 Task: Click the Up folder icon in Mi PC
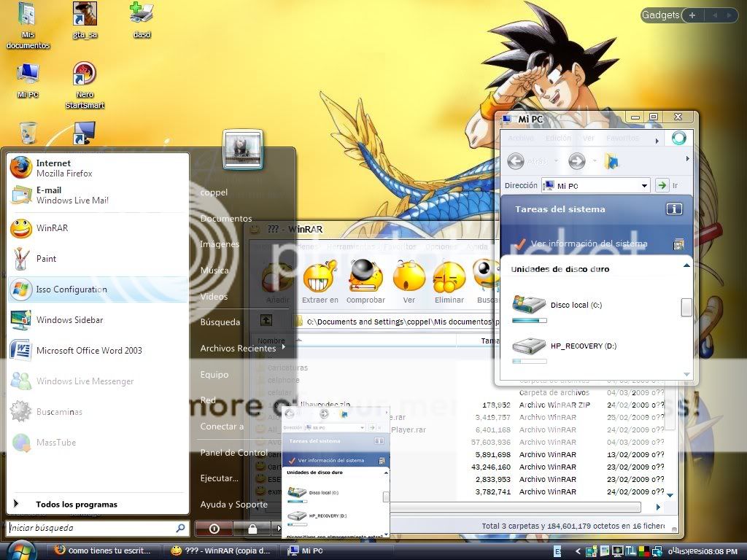(x=611, y=161)
